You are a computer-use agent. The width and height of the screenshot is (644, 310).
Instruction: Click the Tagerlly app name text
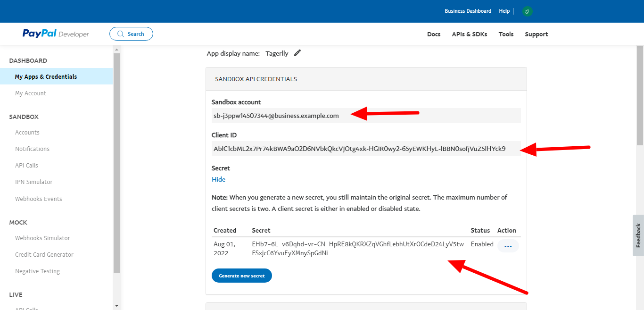coord(277,53)
